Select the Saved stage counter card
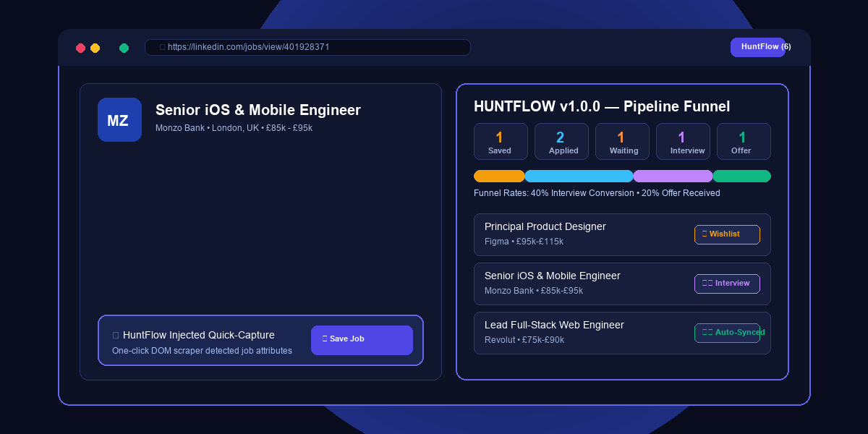868x434 pixels. pyautogui.click(x=501, y=142)
